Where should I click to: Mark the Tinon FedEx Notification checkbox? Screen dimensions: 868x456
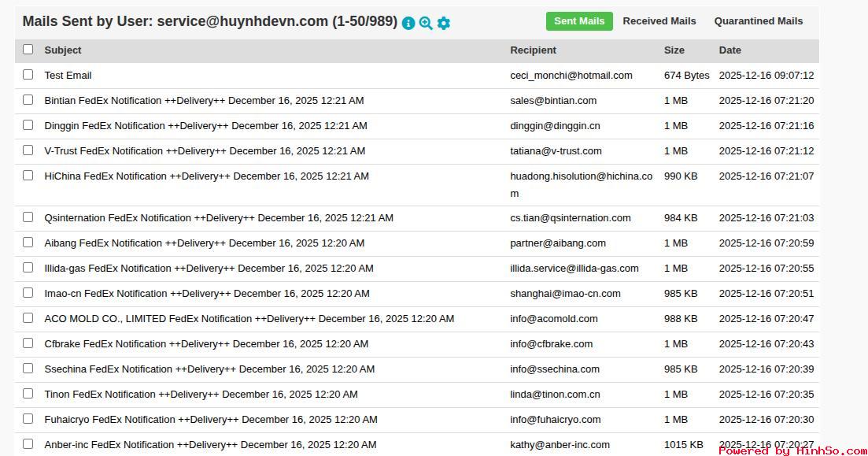28,394
